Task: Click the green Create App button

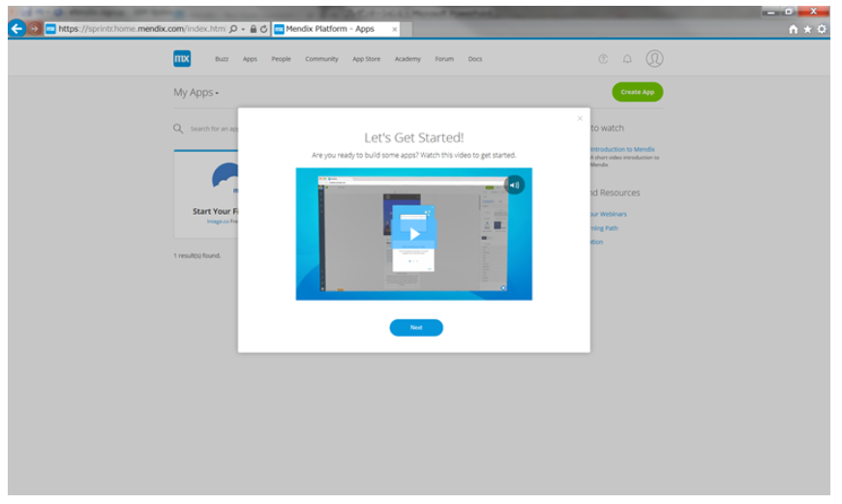Action: pyautogui.click(x=638, y=92)
